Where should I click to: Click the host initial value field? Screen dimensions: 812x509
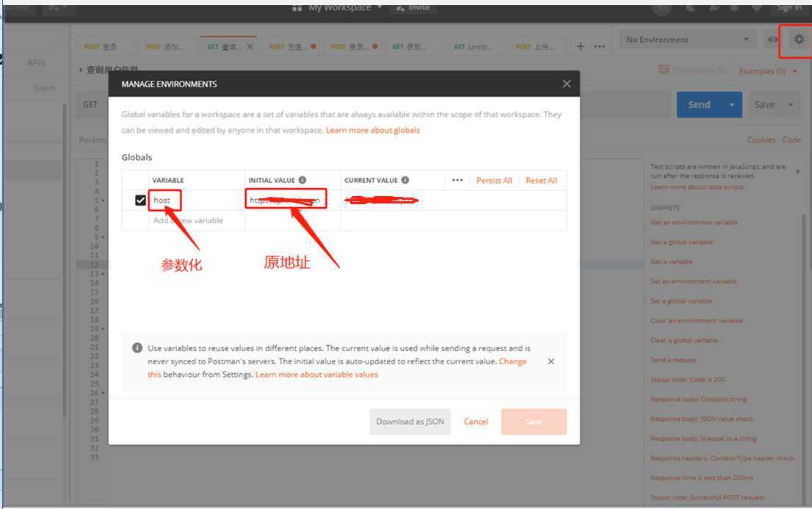(293, 200)
